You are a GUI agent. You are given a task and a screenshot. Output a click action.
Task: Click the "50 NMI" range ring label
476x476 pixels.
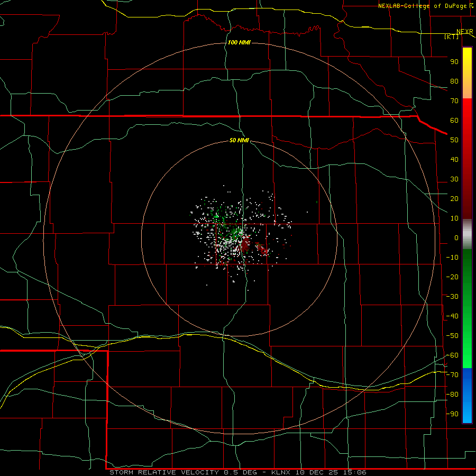click(239, 140)
